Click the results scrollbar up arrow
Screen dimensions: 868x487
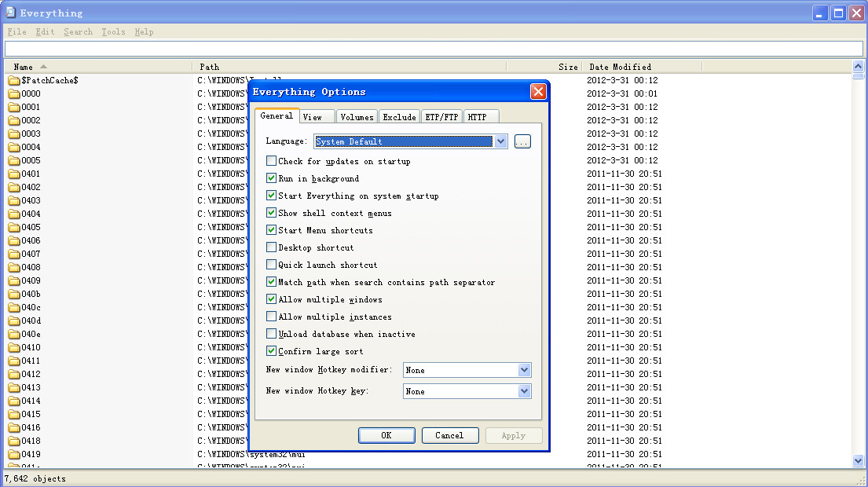[858, 67]
